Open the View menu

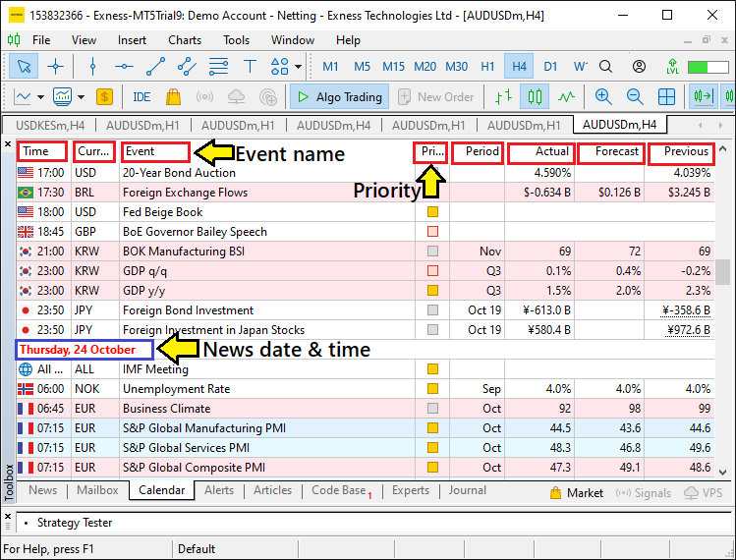(84, 40)
